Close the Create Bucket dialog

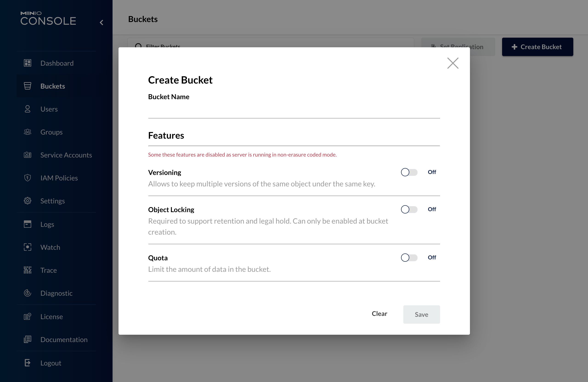[x=453, y=63]
